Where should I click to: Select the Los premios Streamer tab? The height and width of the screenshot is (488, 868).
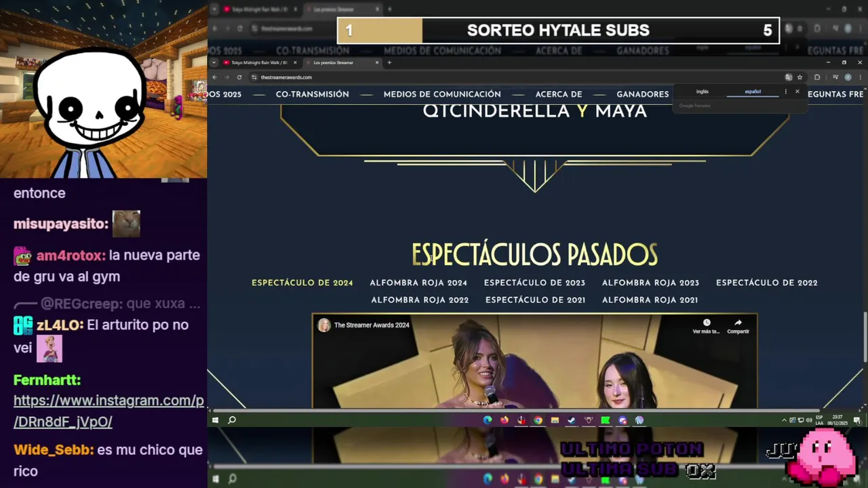click(x=342, y=62)
